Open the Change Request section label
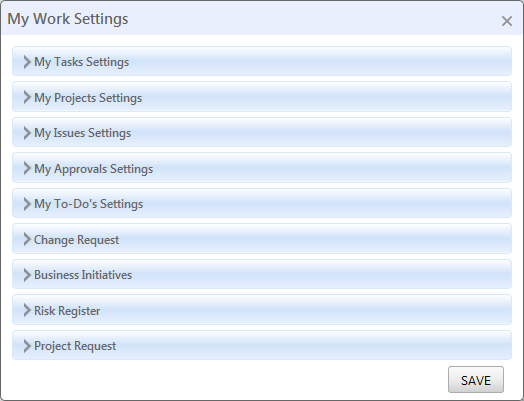This screenshot has width=524, height=401. pyautogui.click(x=77, y=240)
